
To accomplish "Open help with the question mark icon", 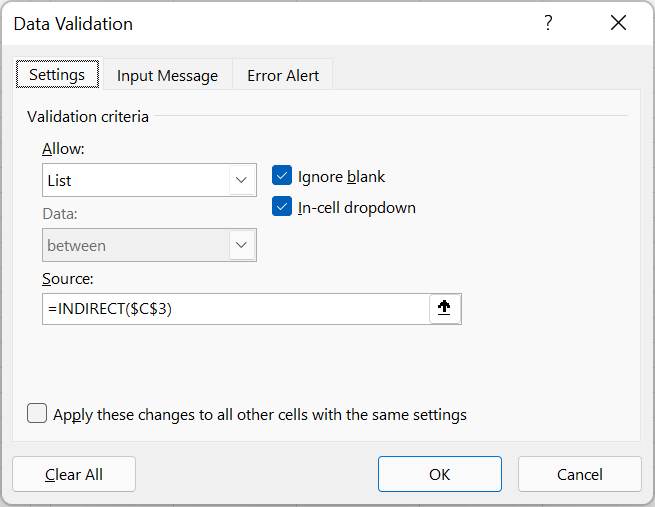I will 548,23.
